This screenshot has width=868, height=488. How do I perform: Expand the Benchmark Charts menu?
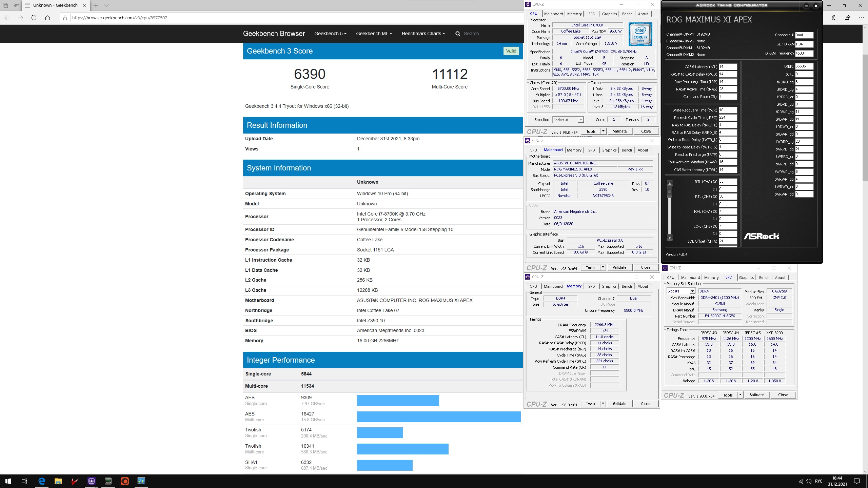pos(423,34)
